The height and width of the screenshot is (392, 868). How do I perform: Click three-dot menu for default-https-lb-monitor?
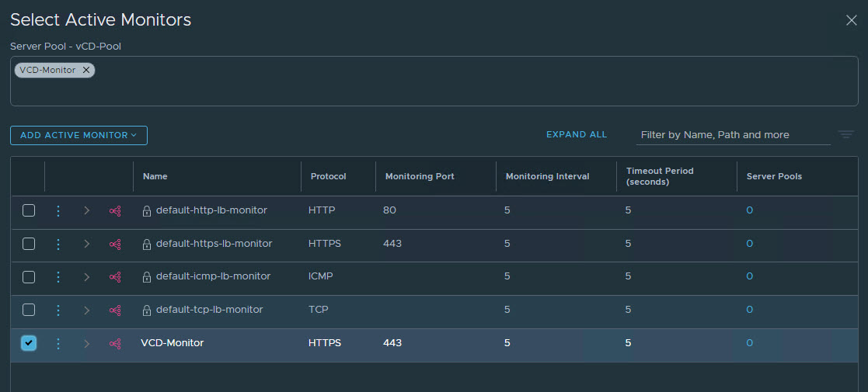tap(58, 244)
